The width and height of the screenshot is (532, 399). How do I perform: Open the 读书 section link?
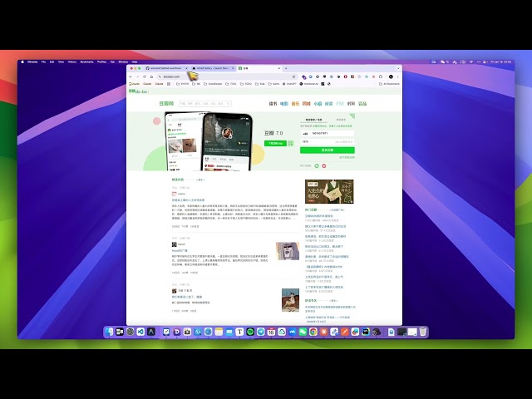click(x=273, y=103)
